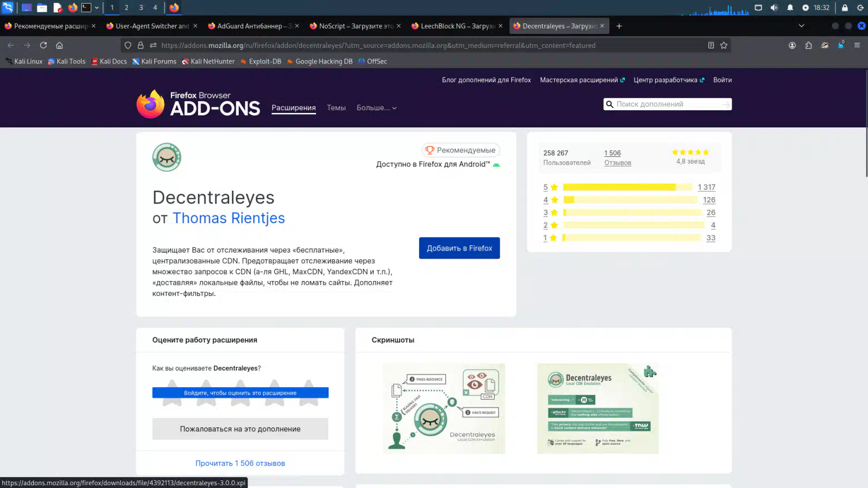
Task: Click Войти to log in
Action: pyautogui.click(x=722, y=80)
